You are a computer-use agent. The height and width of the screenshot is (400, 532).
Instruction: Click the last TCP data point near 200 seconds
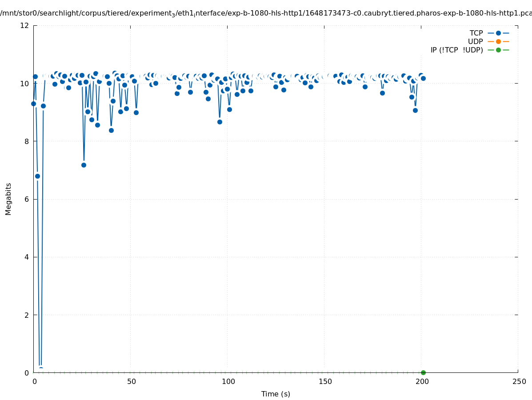pos(423,78)
